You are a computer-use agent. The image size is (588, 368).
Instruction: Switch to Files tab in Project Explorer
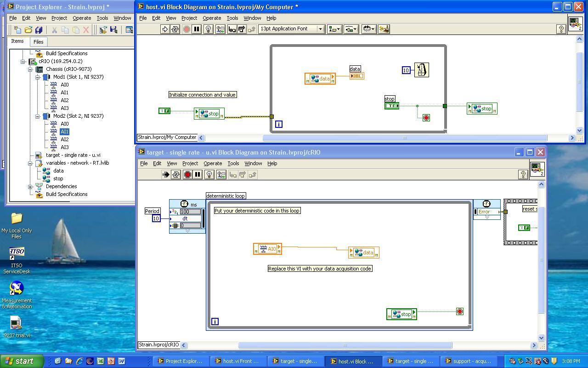point(38,42)
